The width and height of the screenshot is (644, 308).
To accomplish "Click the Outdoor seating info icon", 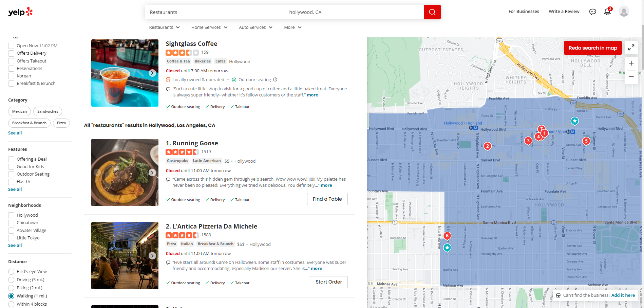I will tap(275, 79).
